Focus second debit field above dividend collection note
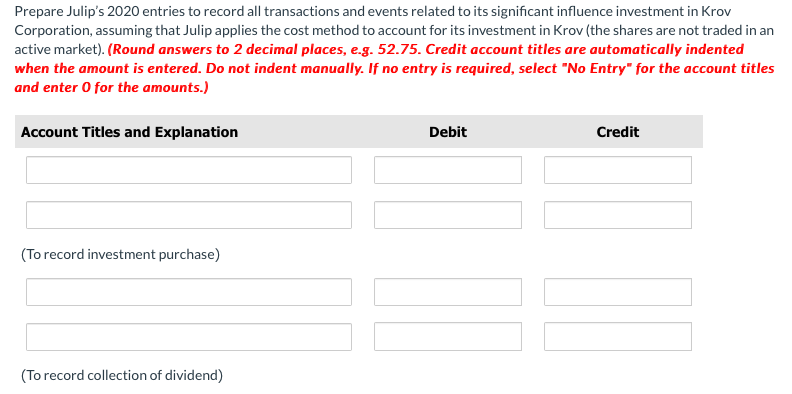 click(x=448, y=337)
